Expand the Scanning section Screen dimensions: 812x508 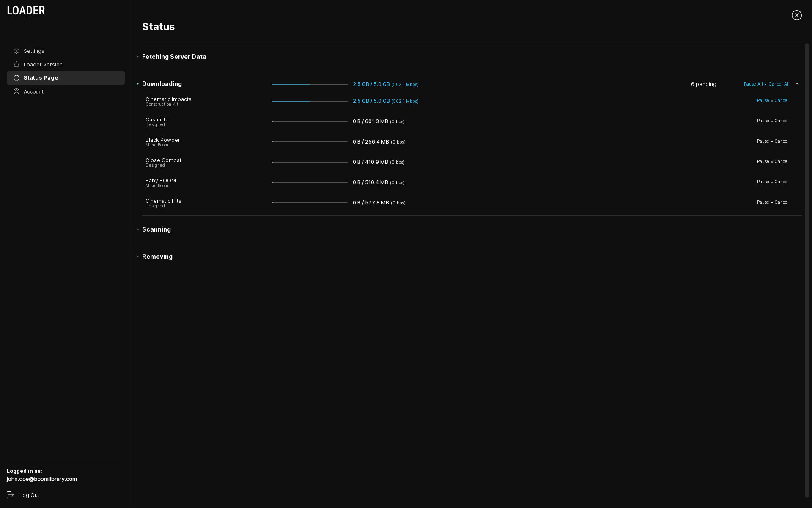pyautogui.click(x=156, y=229)
